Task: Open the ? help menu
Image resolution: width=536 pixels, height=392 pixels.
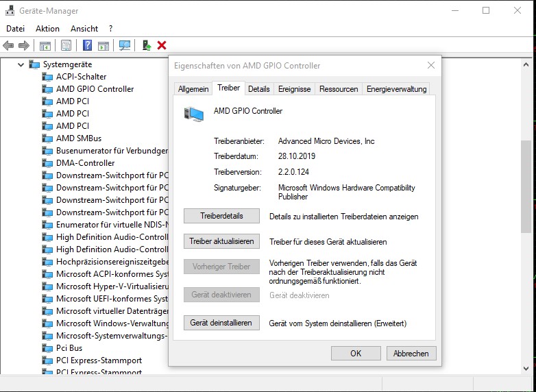Action: pyautogui.click(x=111, y=29)
